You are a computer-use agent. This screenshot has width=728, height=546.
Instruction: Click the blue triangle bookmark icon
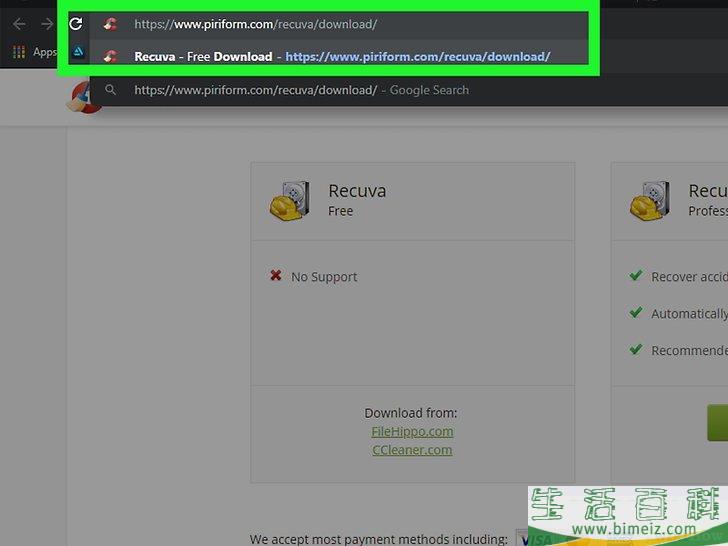[x=78, y=52]
